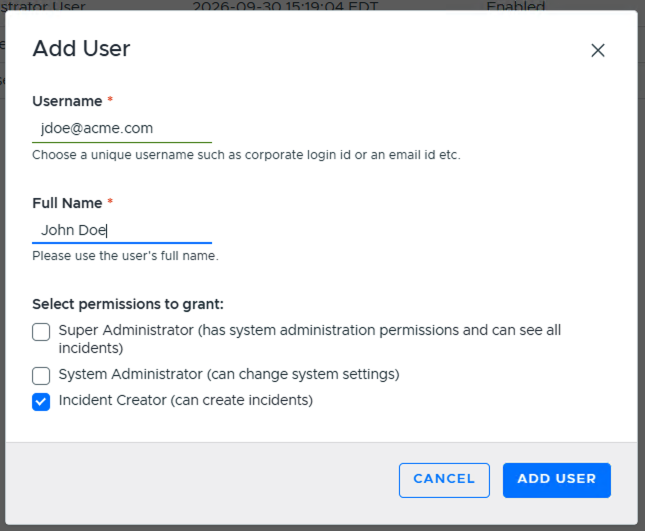Click the 'Select permissions to grant' heading

click(128, 304)
